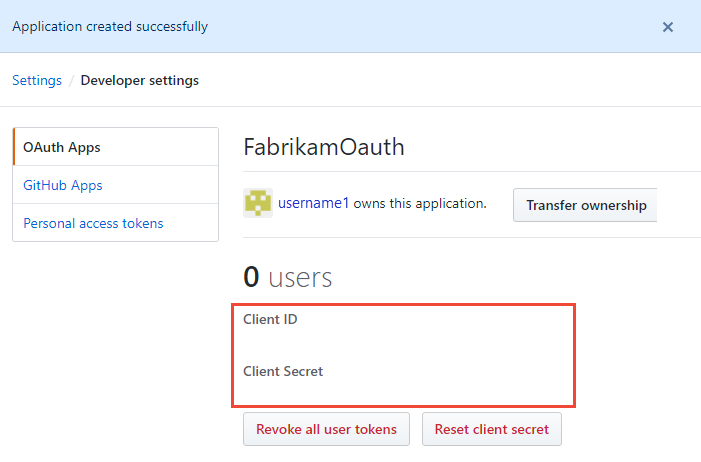Click the Client Secret label

click(283, 371)
